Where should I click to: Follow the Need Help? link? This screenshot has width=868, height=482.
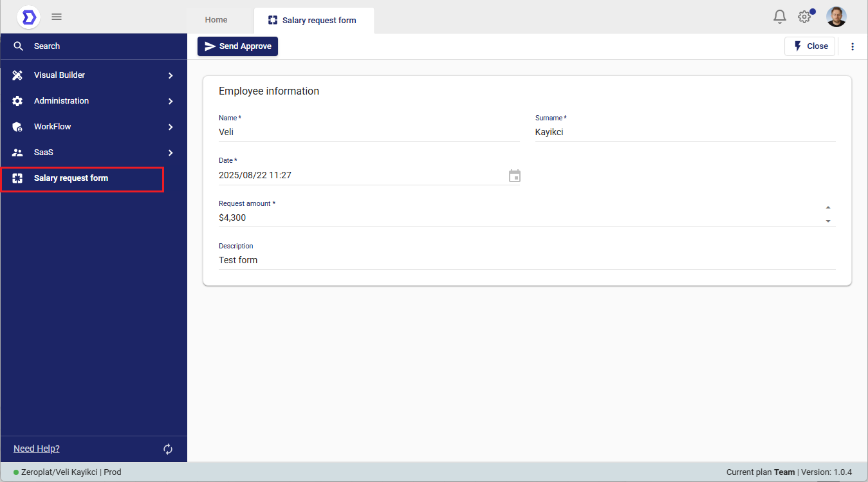37,449
